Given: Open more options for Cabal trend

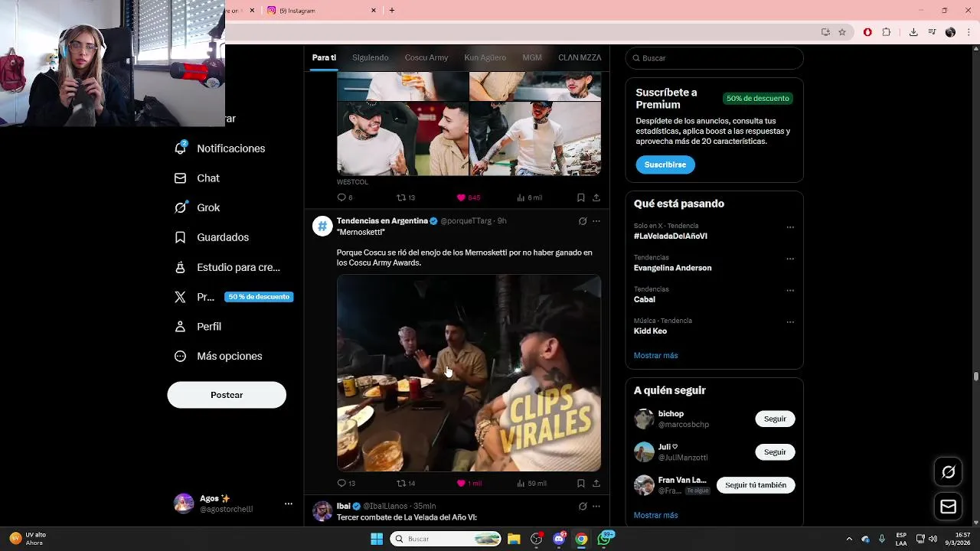Looking at the screenshot, I should (790, 291).
